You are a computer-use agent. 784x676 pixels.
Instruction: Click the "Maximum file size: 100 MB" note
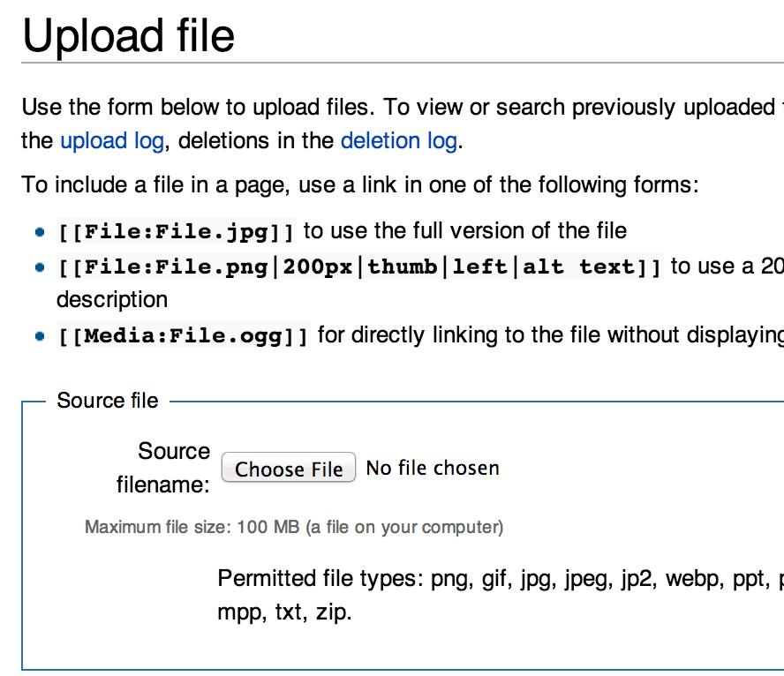tap(294, 528)
